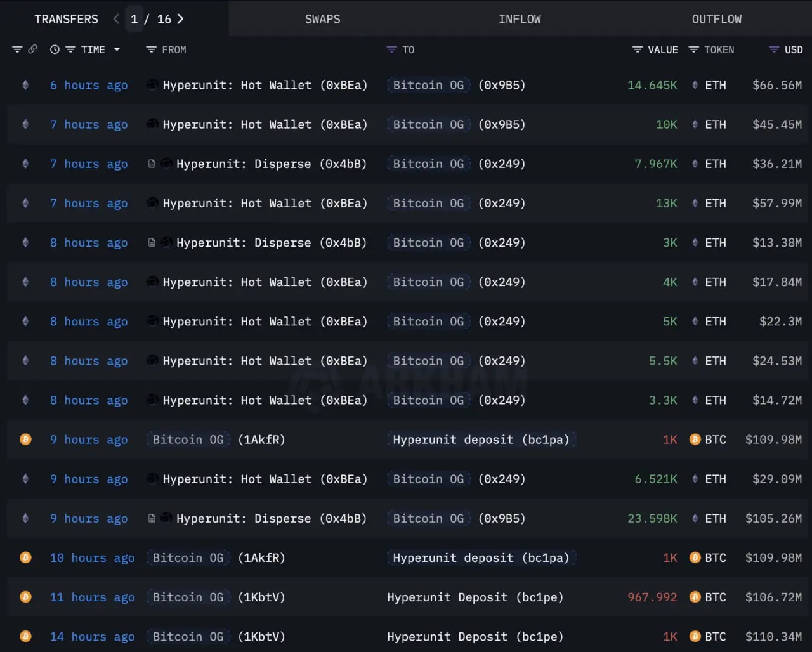The image size is (812, 652).
Task: Open the '11 hours ago' transaction link
Action: tap(92, 597)
